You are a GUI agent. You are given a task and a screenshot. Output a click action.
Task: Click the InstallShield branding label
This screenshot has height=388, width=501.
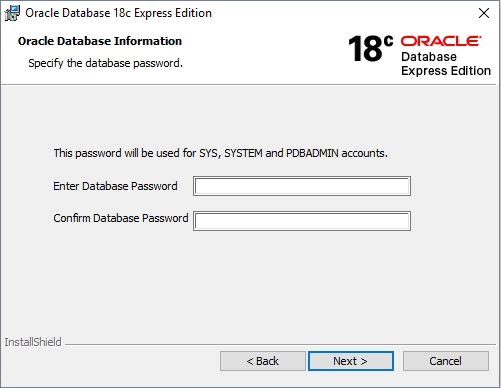pyautogui.click(x=33, y=342)
